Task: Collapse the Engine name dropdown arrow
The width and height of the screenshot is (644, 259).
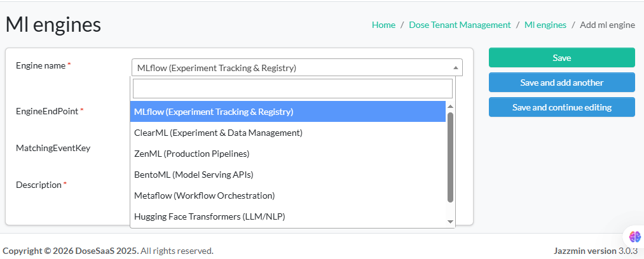Action: (x=455, y=68)
